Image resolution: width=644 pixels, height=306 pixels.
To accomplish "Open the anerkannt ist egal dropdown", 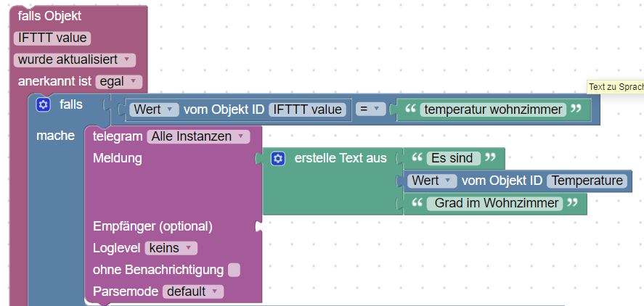I will pyautogui.click(x=118, y=81).
